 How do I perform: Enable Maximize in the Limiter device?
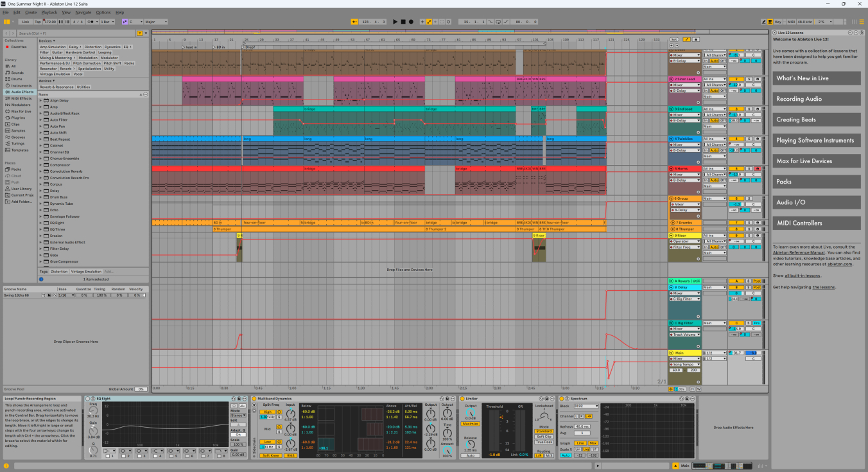471,424
